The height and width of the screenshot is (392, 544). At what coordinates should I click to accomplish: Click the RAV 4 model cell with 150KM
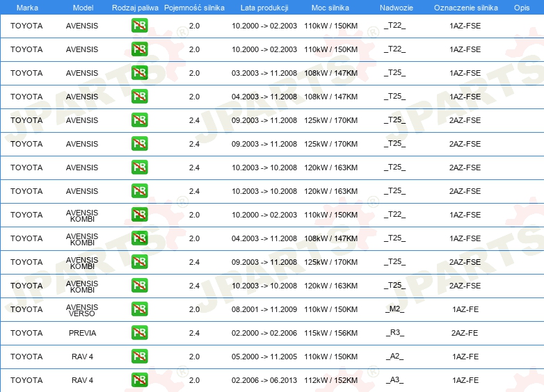[x=82, y=357]
